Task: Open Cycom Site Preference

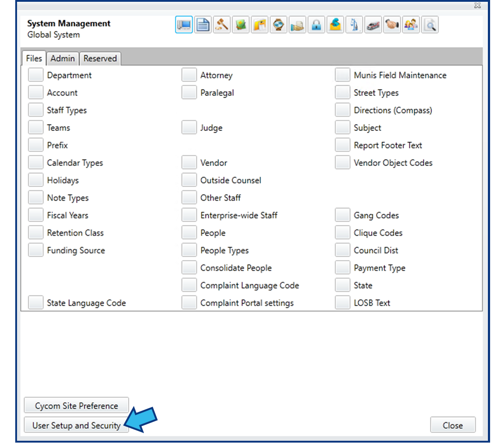Action: click(77, 406)
